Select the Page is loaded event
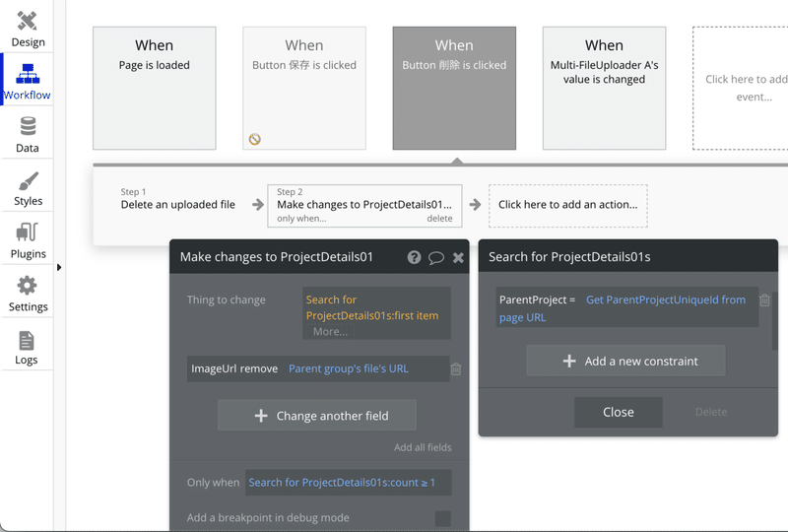 (155, 88)
